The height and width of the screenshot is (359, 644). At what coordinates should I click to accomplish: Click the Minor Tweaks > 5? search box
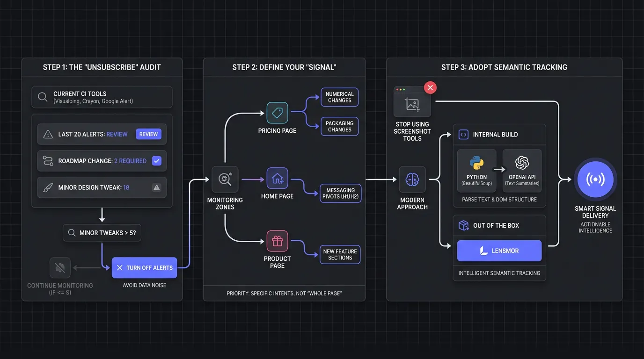click(102, 232)
